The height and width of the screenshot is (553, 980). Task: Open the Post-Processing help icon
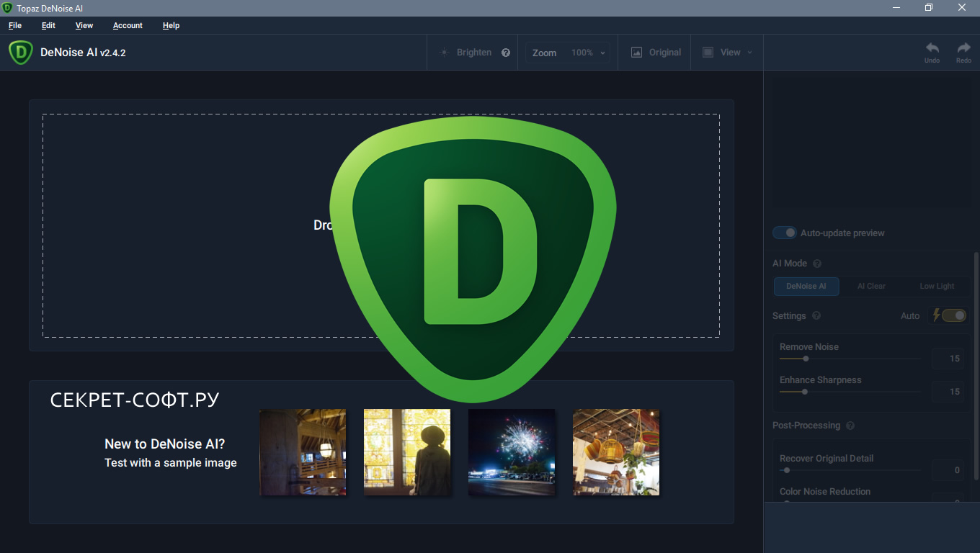click(x=850, y=426)
